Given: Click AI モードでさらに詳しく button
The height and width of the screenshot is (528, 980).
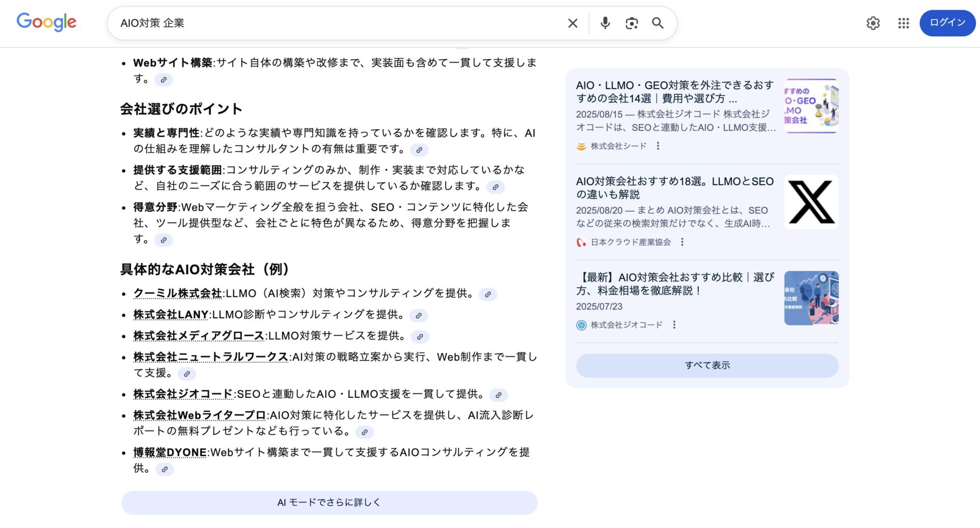Looking at the screenshot, I should [x=329, y=502].
